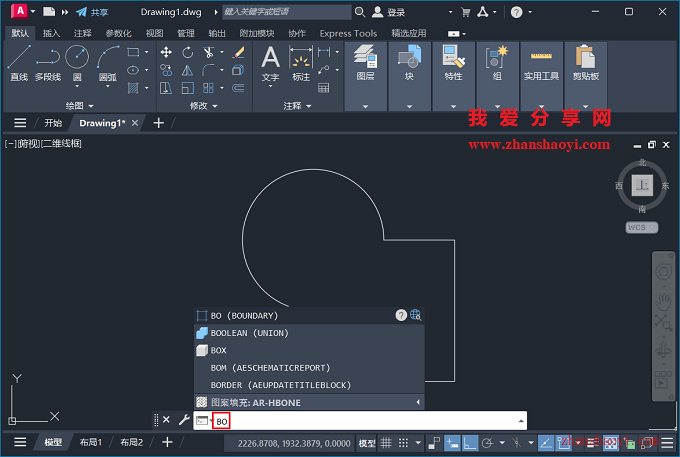The image size is (680, 457).
Task: Toggle ortho mode in status bar
Action: (x=470, y=443)
